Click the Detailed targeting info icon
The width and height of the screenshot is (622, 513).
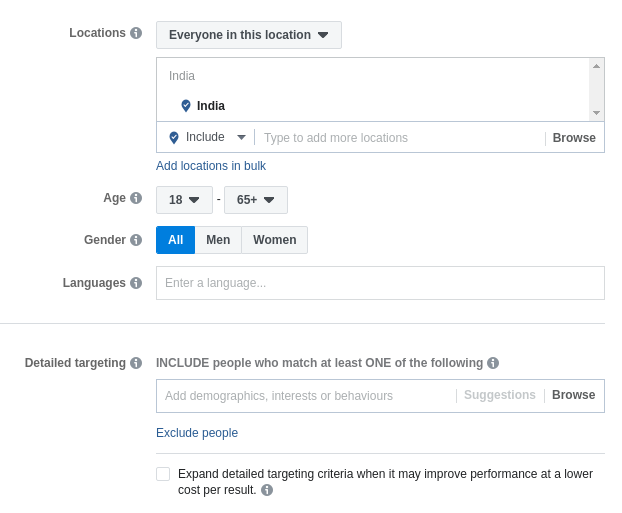pyautogui.click(x=136, y=363)
